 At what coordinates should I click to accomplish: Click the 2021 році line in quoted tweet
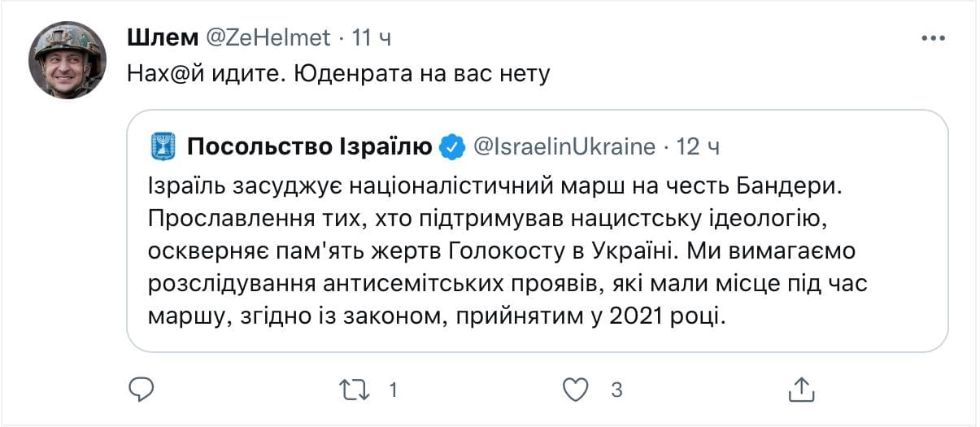435,315
